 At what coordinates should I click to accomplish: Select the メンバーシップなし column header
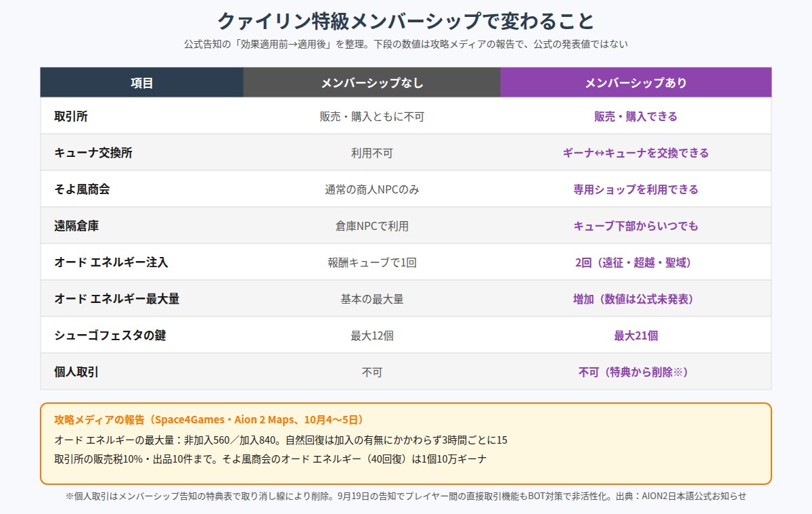pos(372,83)
